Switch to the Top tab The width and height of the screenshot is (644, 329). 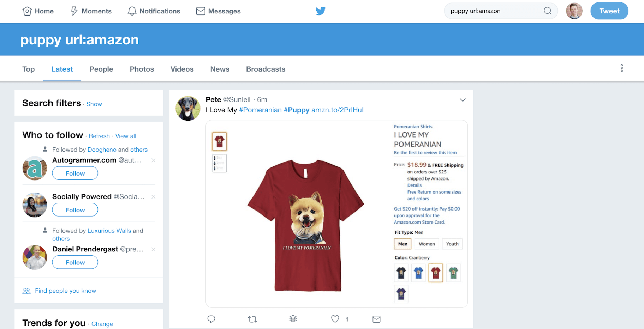tap(29, 69)
